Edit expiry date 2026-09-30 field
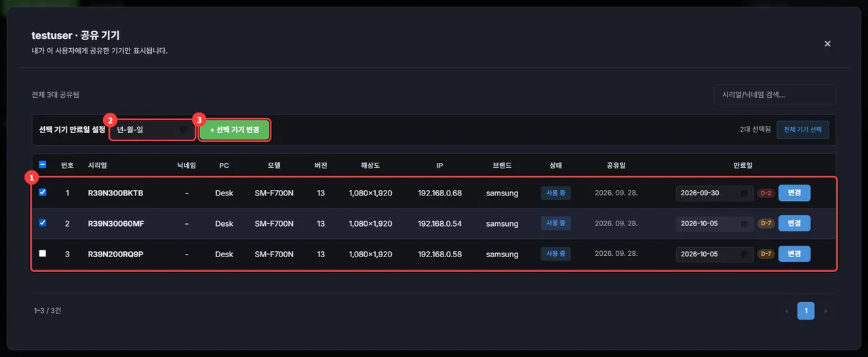The image size is (868, 357). pos(714,193)
